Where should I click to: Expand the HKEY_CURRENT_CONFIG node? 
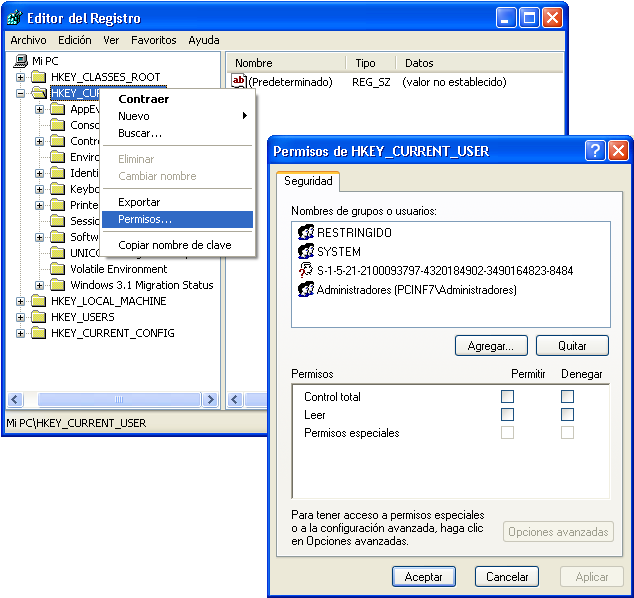(x=20, y=333)
